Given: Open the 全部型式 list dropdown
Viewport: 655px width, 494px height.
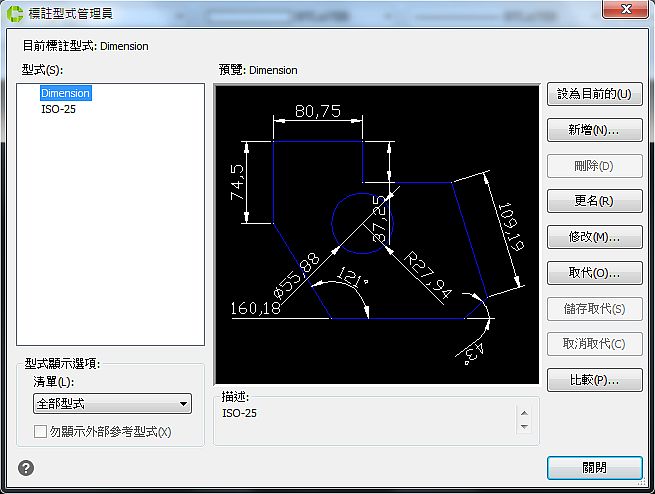Looking at the screenshot, I should [112, 404].
